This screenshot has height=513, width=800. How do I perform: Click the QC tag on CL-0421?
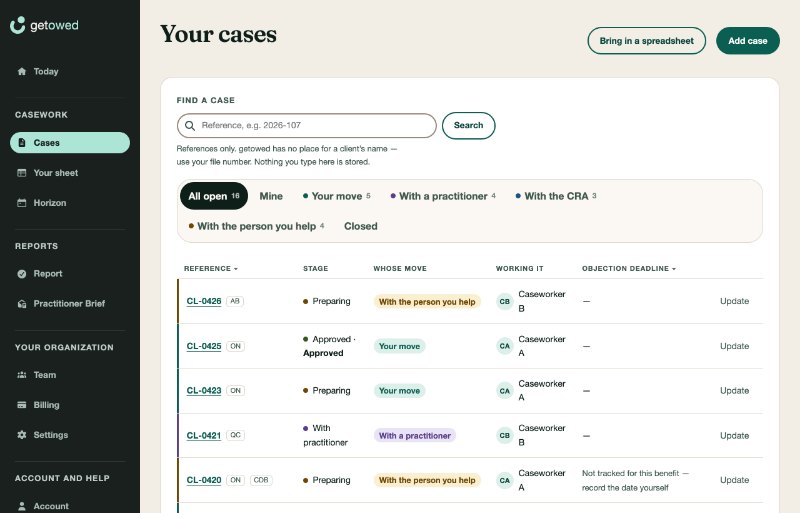coord(235,435)
